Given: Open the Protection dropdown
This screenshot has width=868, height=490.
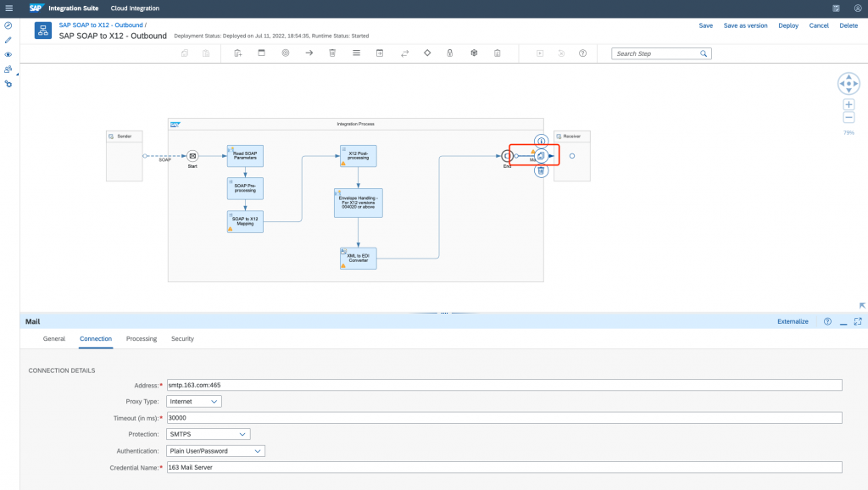Looking at the screenshot, I should tap(209, 434).
